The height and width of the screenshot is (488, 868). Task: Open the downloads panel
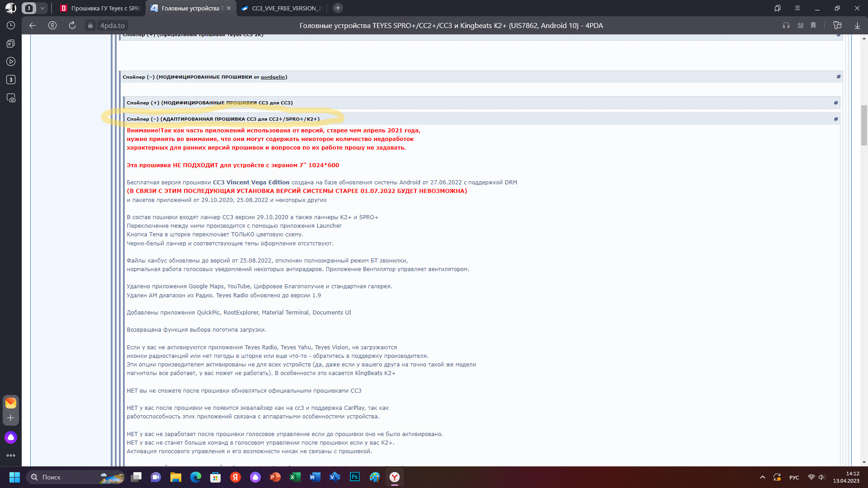point(857,26)
